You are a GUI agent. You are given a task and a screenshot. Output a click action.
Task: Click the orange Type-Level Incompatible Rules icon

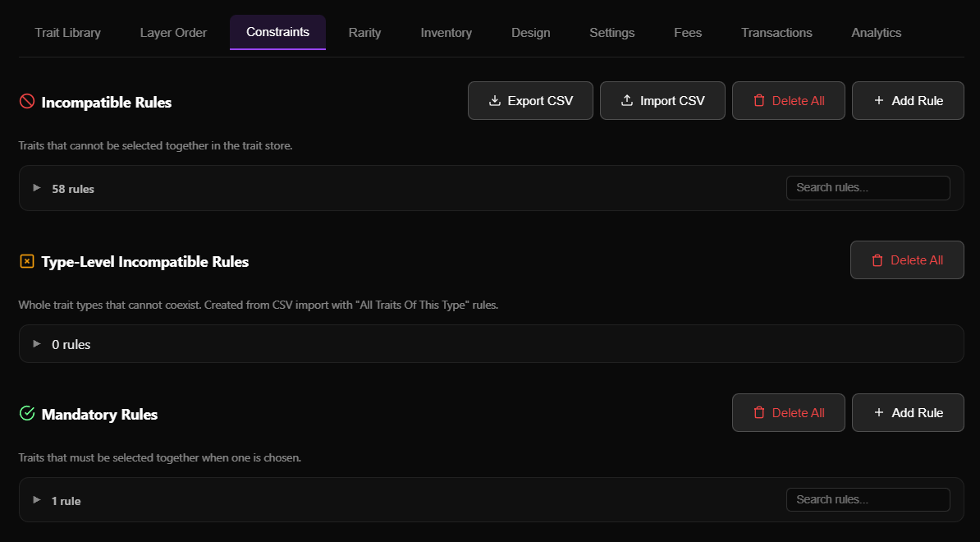pos(27,261)
